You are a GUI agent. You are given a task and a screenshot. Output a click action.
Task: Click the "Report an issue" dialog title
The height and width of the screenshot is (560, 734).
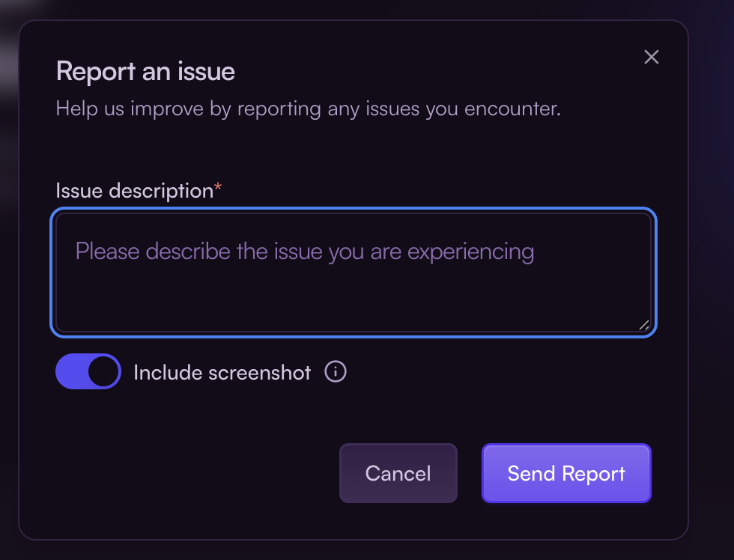click(145, 72)
